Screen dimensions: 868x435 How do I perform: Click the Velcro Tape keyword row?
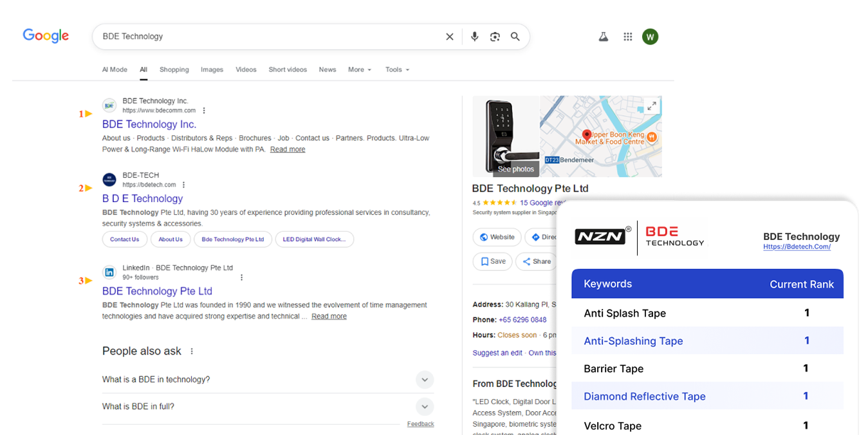coord(707,425)
